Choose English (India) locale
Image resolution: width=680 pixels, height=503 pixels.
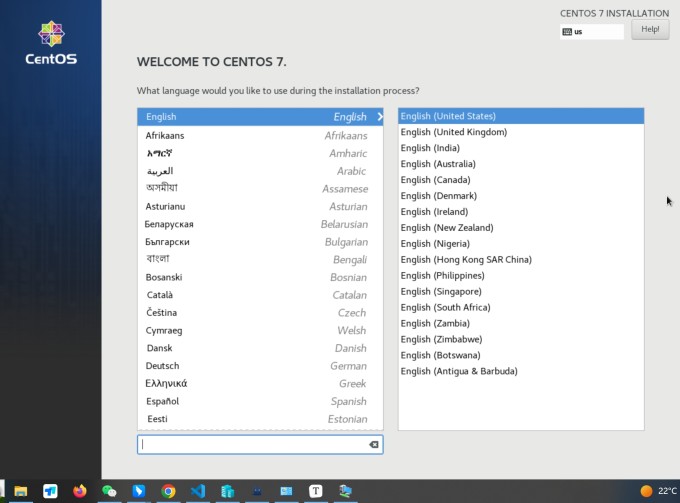coord(521,148)
